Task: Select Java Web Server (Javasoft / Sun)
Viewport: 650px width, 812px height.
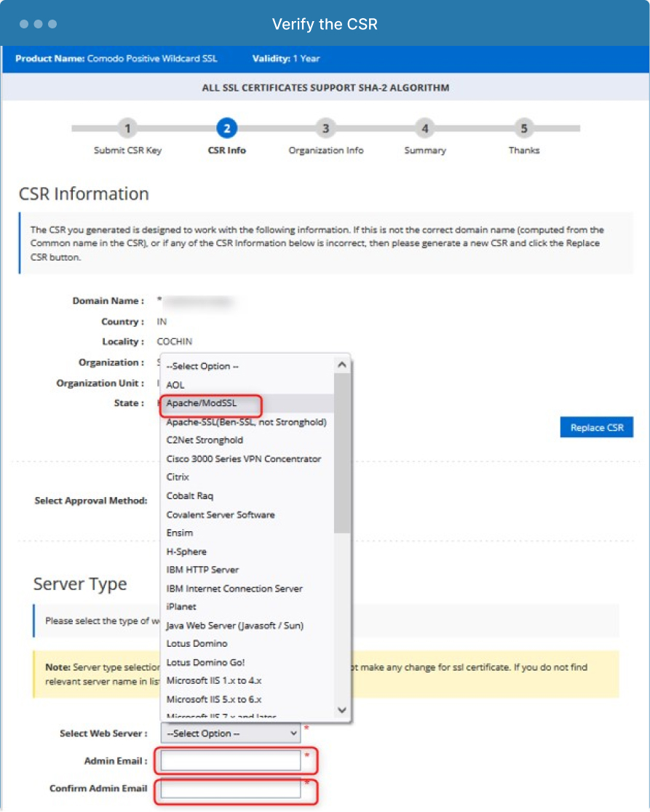Action: (248, 626)
